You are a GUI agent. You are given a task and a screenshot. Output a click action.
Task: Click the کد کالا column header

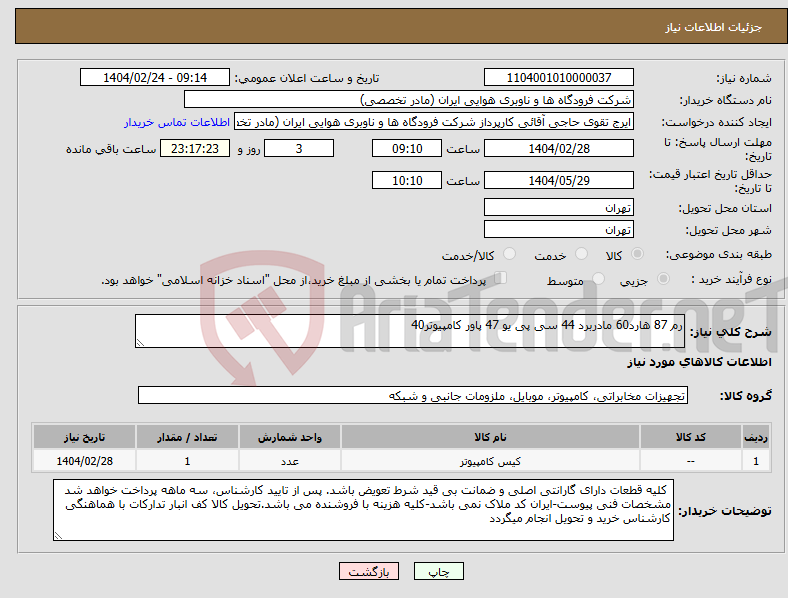coord(691,437)
